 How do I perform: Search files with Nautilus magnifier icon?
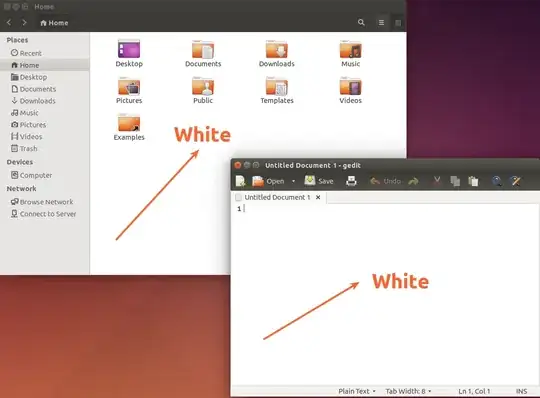[361, 22]
